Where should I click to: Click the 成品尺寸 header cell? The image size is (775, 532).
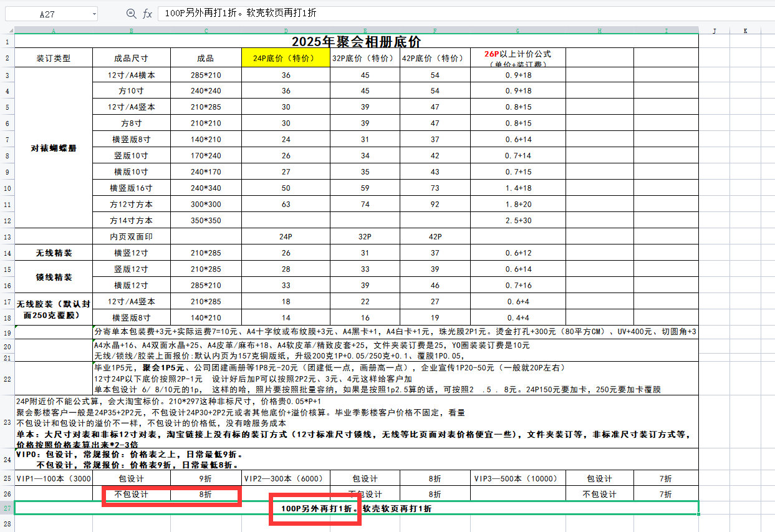click(x=131, y=58)
